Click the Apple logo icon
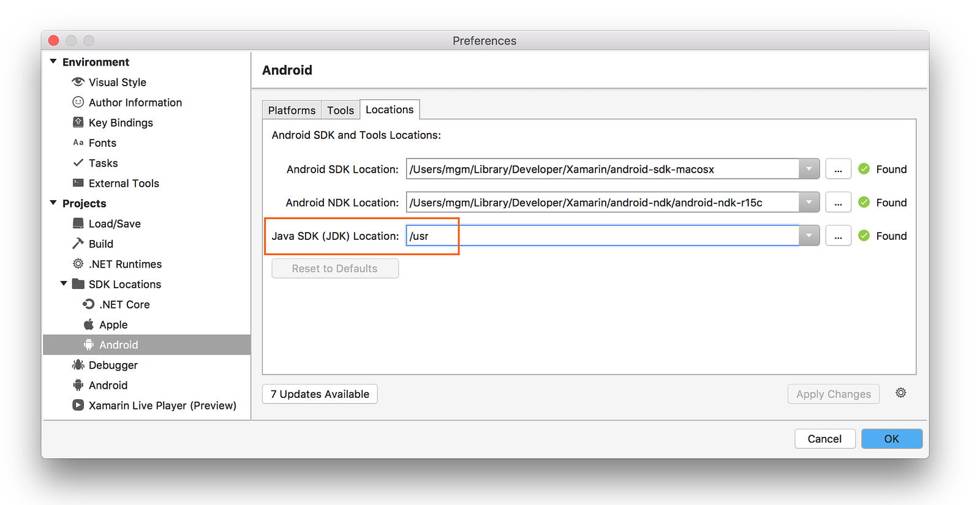Screen dimensions: 980x505 click(89, 324)
